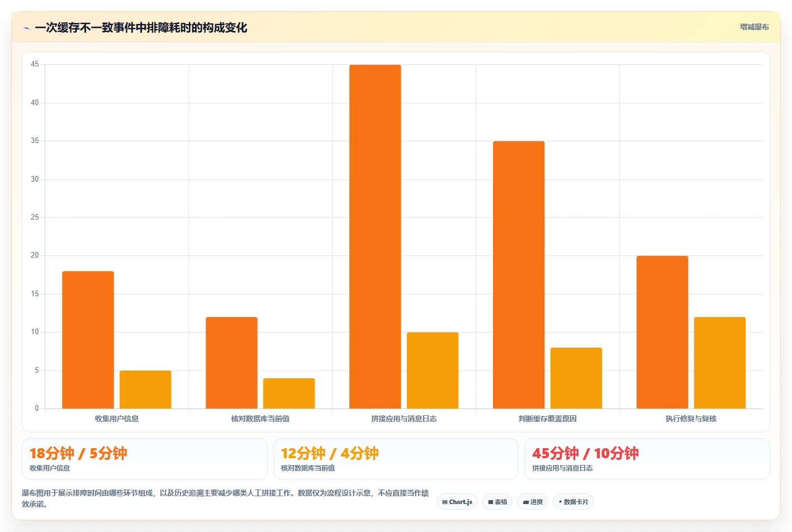792x532 pixels.
Task: Click the yellow bar for 执行修复与复核
Action: [720, 363]
